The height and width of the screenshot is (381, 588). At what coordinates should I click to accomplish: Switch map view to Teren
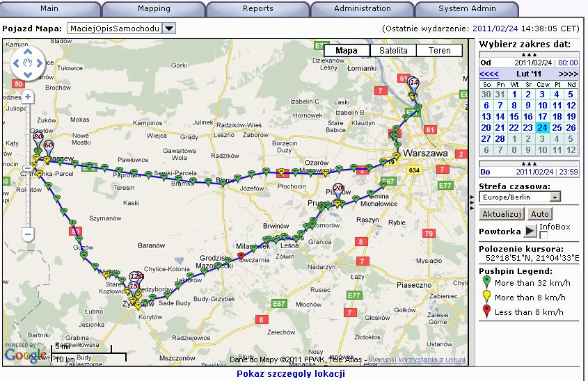[x=440, y=51]
